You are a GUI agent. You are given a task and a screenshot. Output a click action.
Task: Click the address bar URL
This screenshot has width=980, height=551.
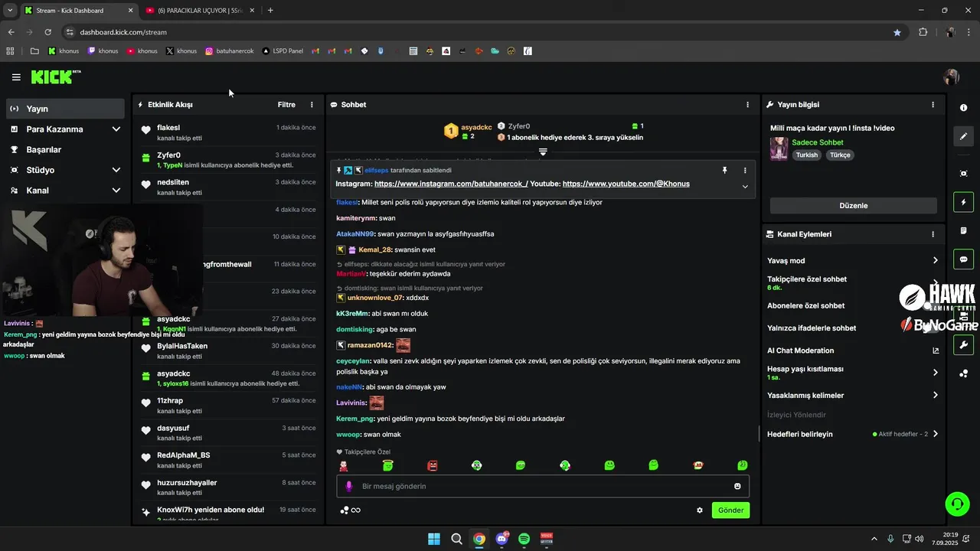coord(123,32)
